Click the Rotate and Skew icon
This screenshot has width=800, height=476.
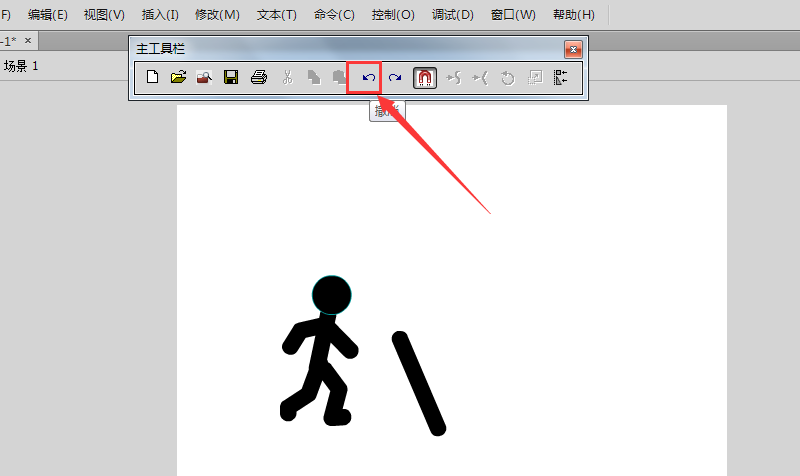pyautogui.click(x=507, y=78)
